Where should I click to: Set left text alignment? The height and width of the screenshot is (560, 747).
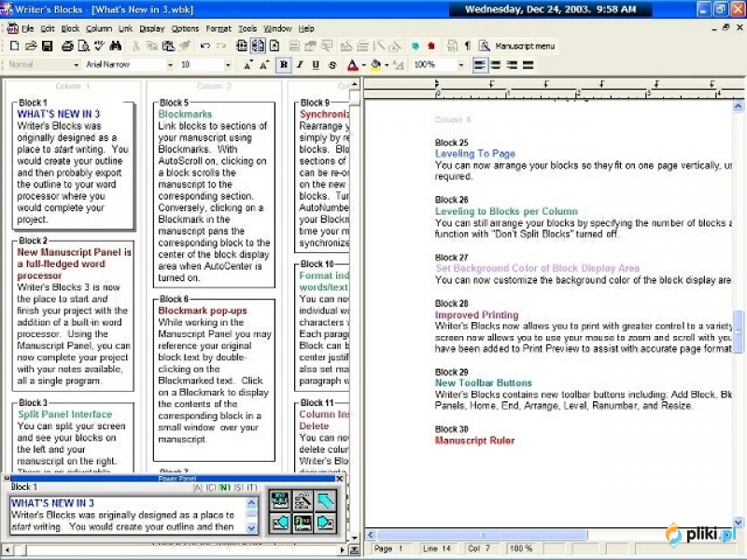(x=480, y=64)
